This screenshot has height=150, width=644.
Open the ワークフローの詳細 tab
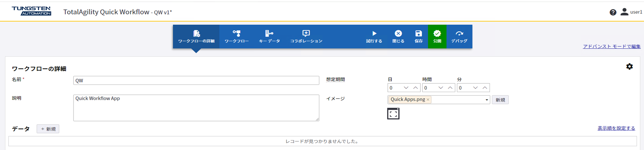[x=196, y=36]
